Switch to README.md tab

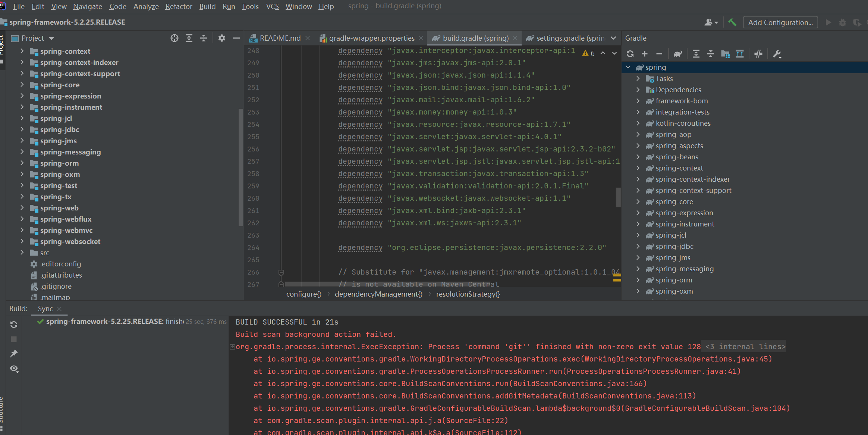tap(280, 38)
